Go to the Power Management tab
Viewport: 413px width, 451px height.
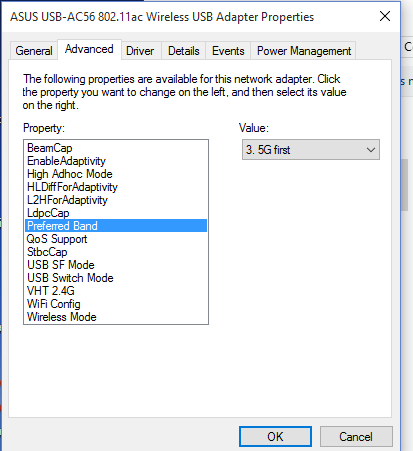304,51
